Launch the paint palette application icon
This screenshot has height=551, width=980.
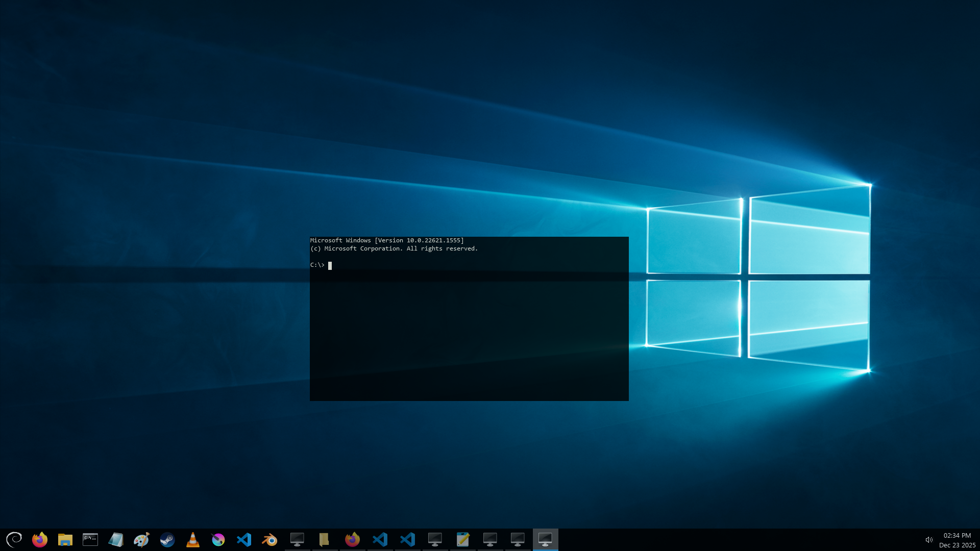141,539
